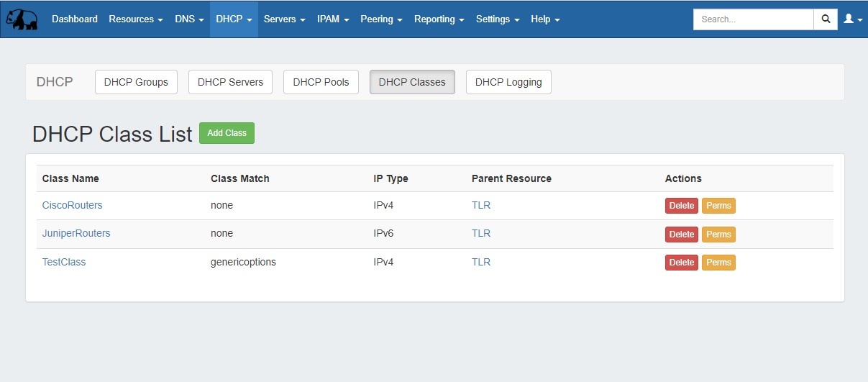868x382 pixels.
Task: Go to the Dashboard menu item
Action: 74,19
